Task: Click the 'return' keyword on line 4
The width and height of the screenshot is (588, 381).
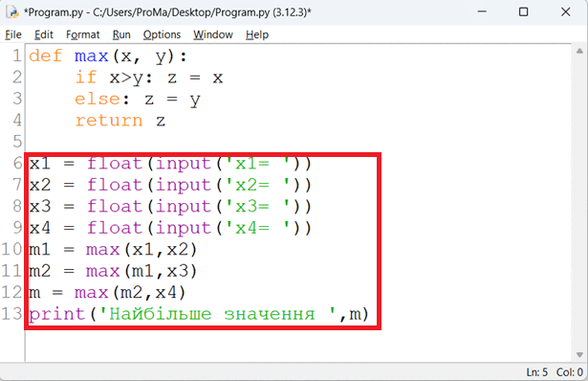Action: click(x=109, y=121)
